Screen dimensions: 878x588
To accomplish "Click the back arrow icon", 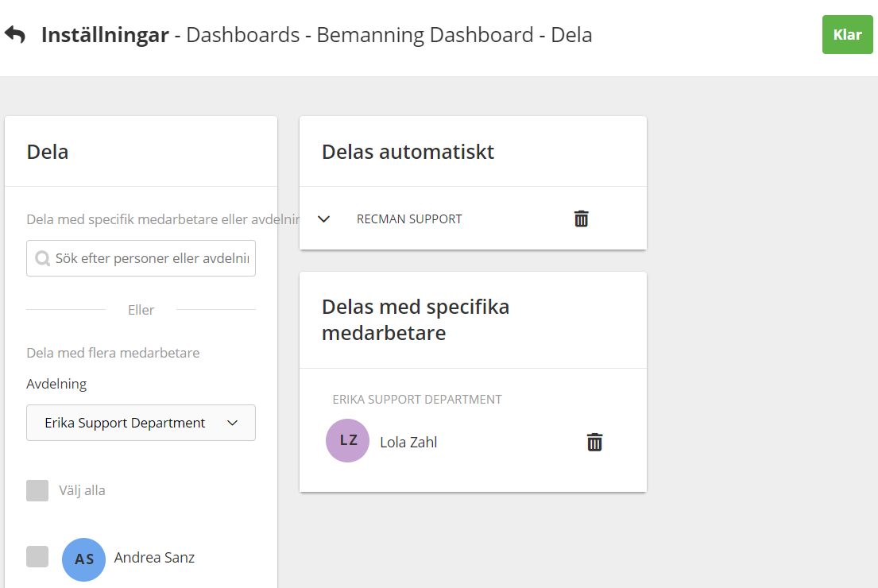I will [15, 35].
